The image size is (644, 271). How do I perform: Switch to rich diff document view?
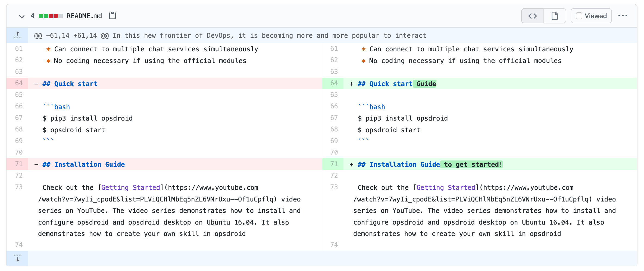(555, 16)
